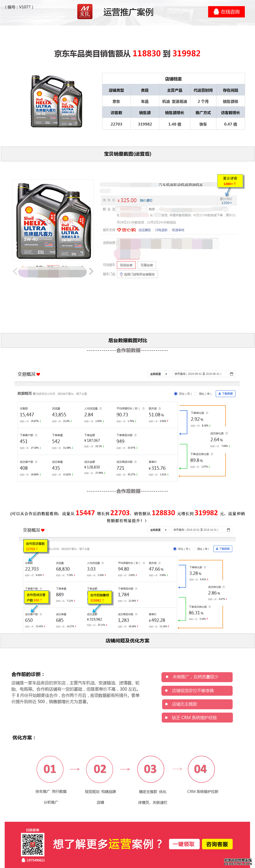
Task: Click help icon beside 下单客户数 451
Action: [x=36, y=435]
